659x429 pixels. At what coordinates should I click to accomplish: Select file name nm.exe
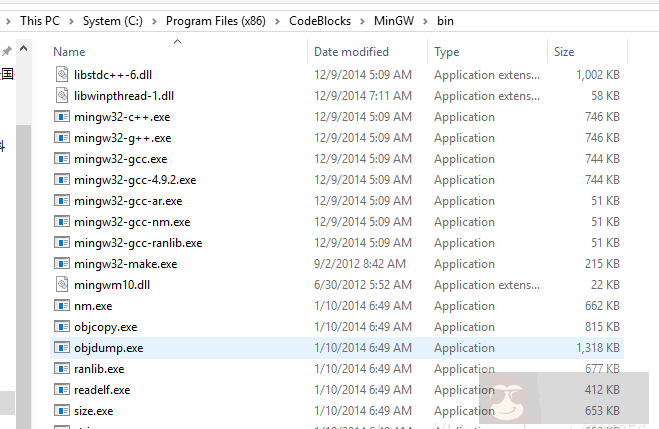(x=93, y=306)
